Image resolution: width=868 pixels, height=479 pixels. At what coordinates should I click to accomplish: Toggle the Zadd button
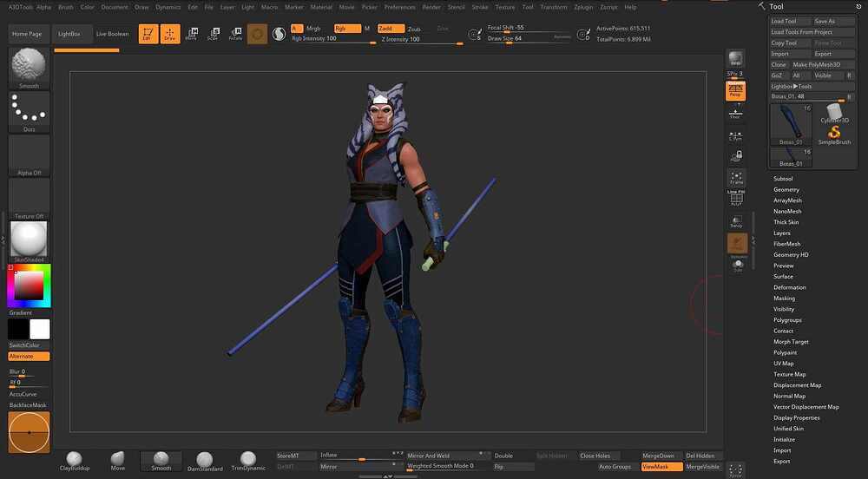click(x=391, y=29)
